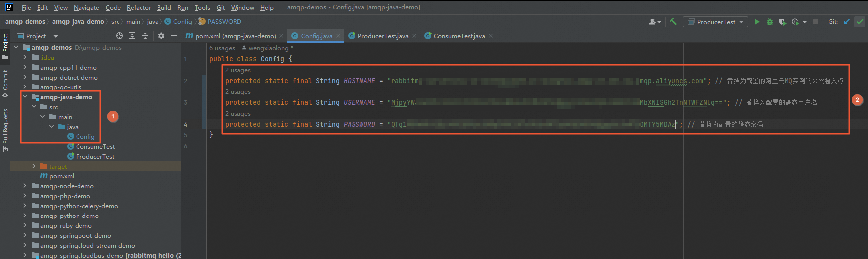Click Git update project blue arrow
This screenshot has height=259, width=868.
click(x=847, y=22)
